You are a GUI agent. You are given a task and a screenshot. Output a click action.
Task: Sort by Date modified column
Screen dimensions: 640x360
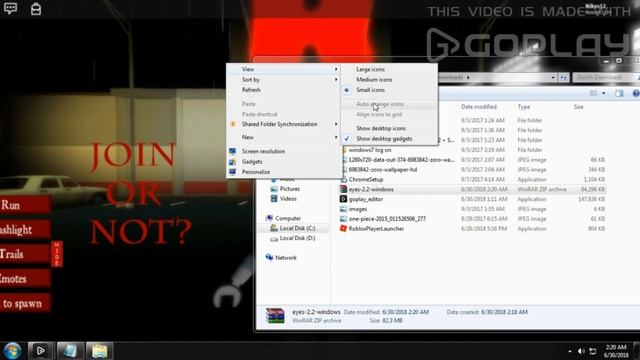[x=479, y=107]
